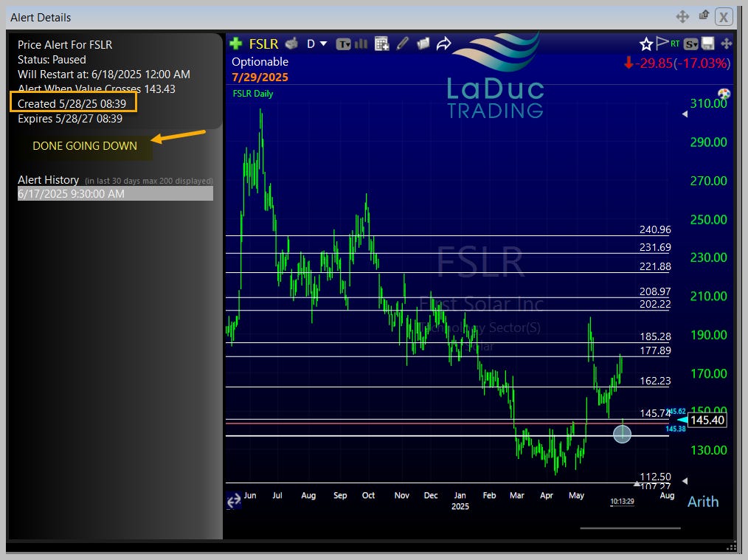748x560 pixels.
Task: Click the floppy disk save icon
Action: tap(708, 44)
